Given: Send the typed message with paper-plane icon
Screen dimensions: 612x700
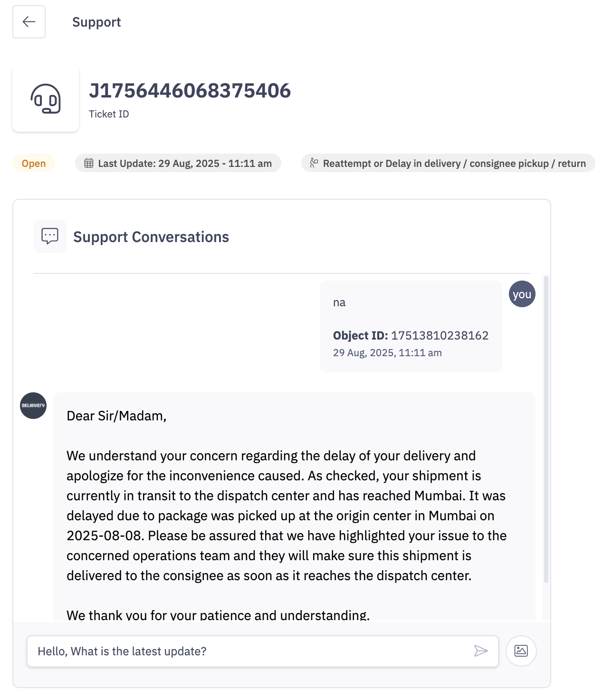Looking at the screenshot, I should click(x=481, y=651).
